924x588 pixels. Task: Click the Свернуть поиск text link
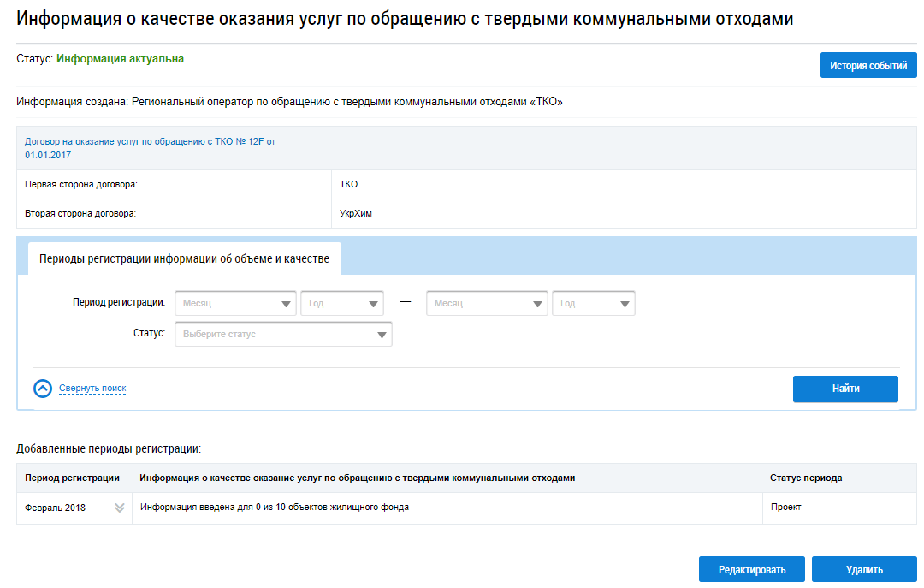92,389
